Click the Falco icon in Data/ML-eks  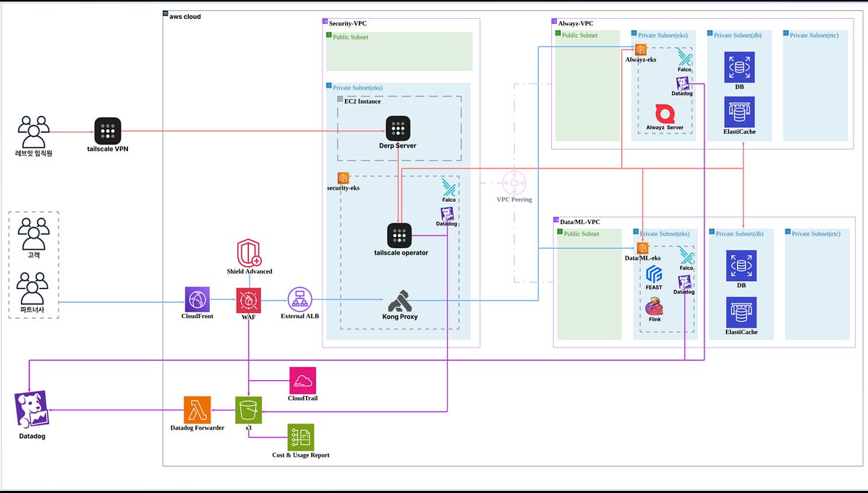tap(686, 255)
